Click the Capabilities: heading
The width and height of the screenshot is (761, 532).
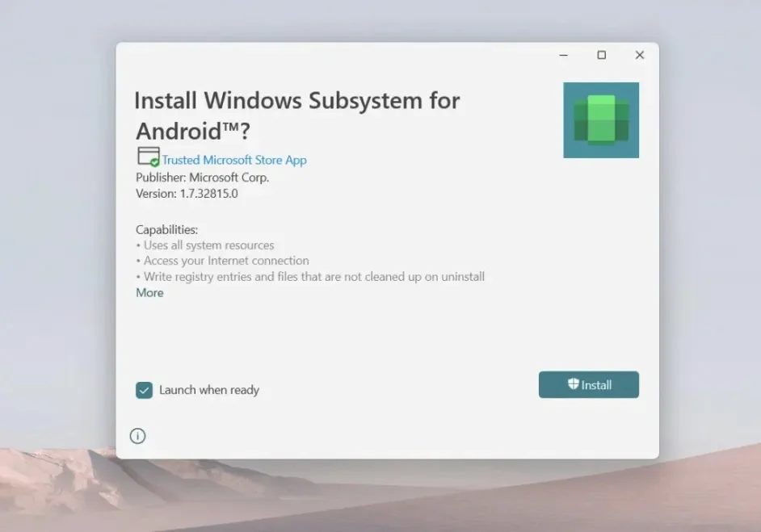[166, 229]
